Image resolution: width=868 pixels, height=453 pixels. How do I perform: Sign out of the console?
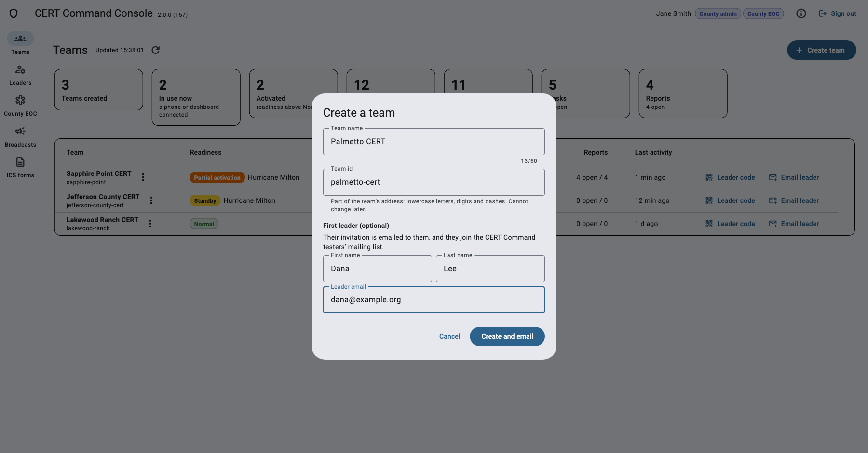pyautogui.click(x=838, y=13)
